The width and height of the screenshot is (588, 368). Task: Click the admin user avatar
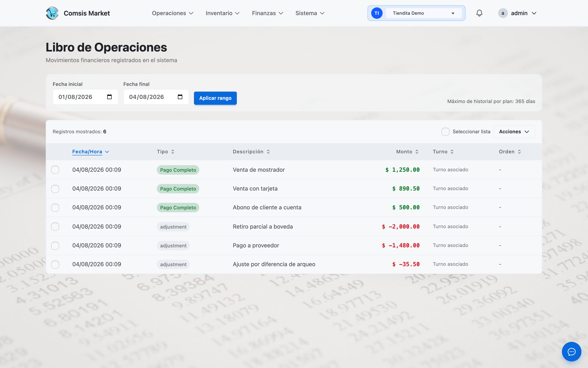pos(503,13)
